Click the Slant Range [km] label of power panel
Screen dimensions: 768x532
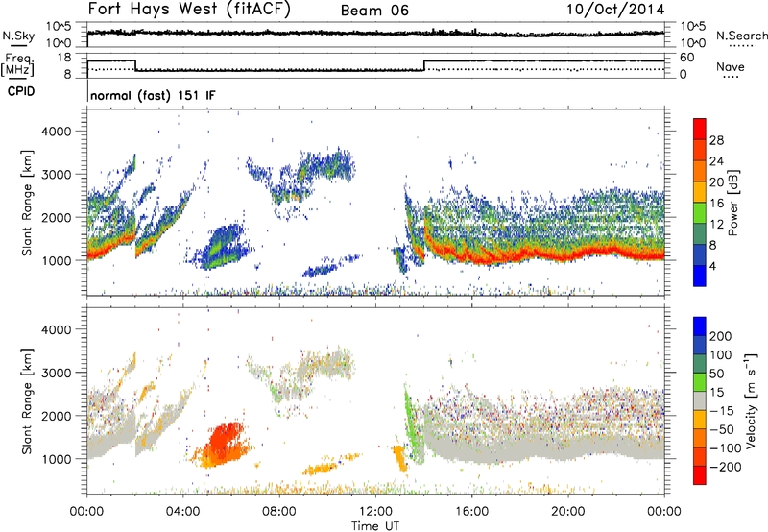pyautogui.click(x=27, y=203)
